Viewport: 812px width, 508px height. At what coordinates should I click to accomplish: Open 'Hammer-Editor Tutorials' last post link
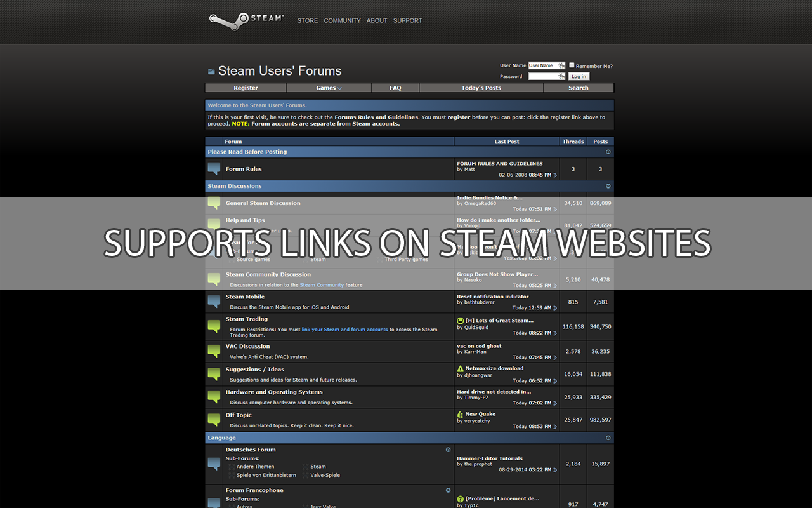click(490, 458)
